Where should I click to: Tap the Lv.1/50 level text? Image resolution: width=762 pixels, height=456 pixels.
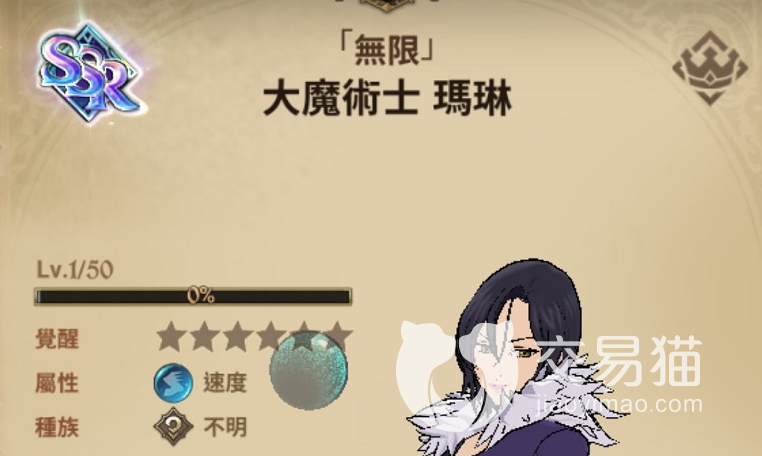75,269
